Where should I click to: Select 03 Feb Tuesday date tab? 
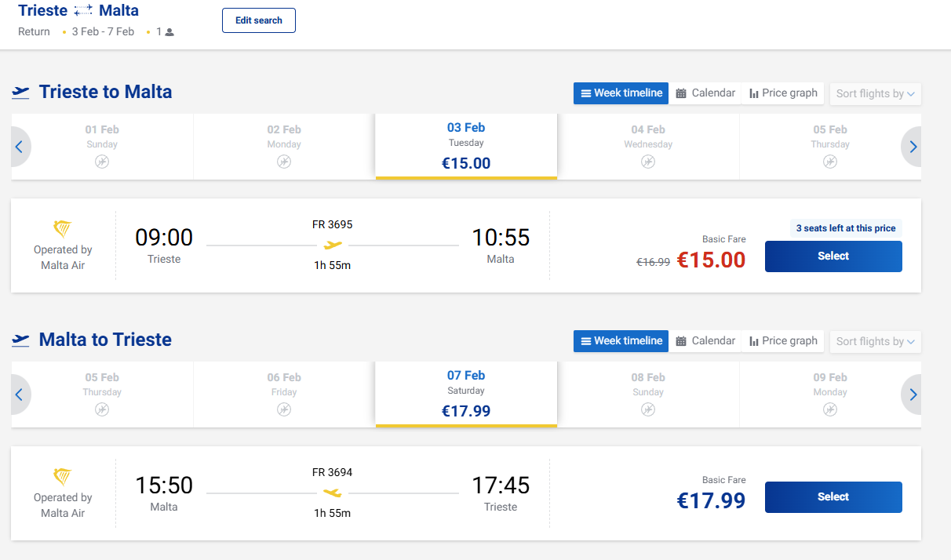pyautogui.click(x=466, y=146)
